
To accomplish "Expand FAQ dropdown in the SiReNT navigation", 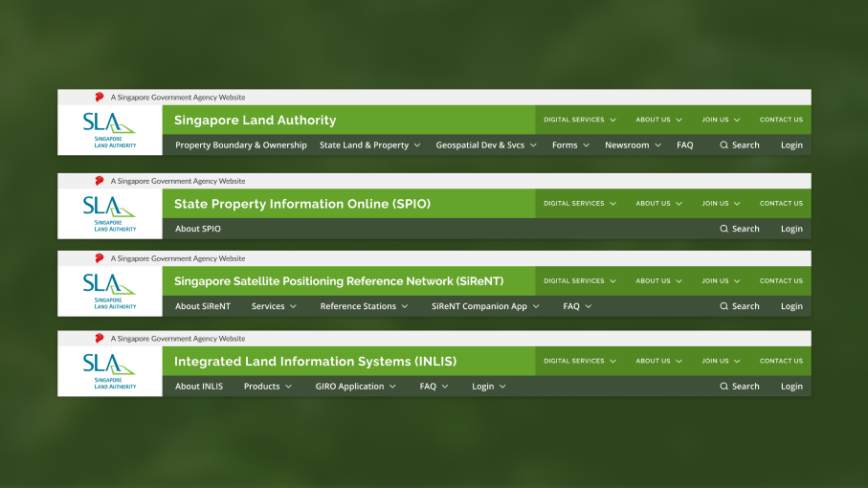I will (x=577, y=306).
